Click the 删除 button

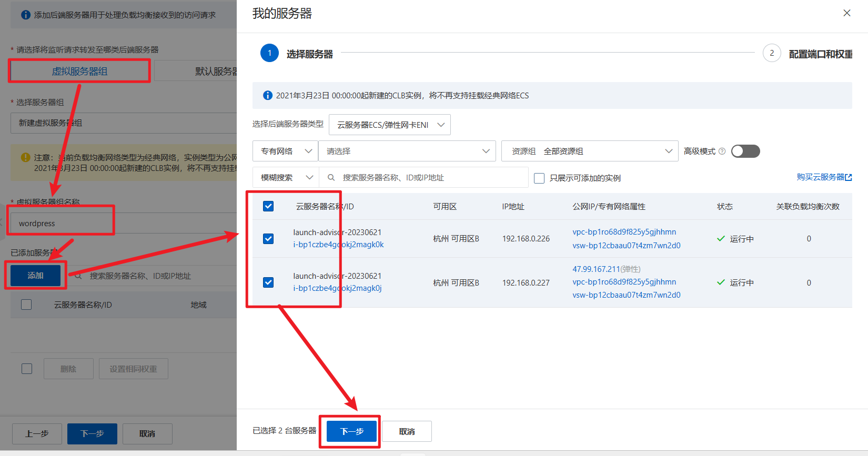[68, 369]
